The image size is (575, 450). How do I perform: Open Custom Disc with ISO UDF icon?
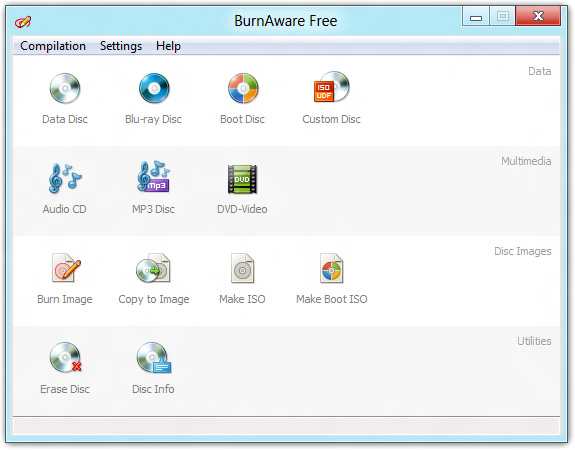[x=332, y=99]
